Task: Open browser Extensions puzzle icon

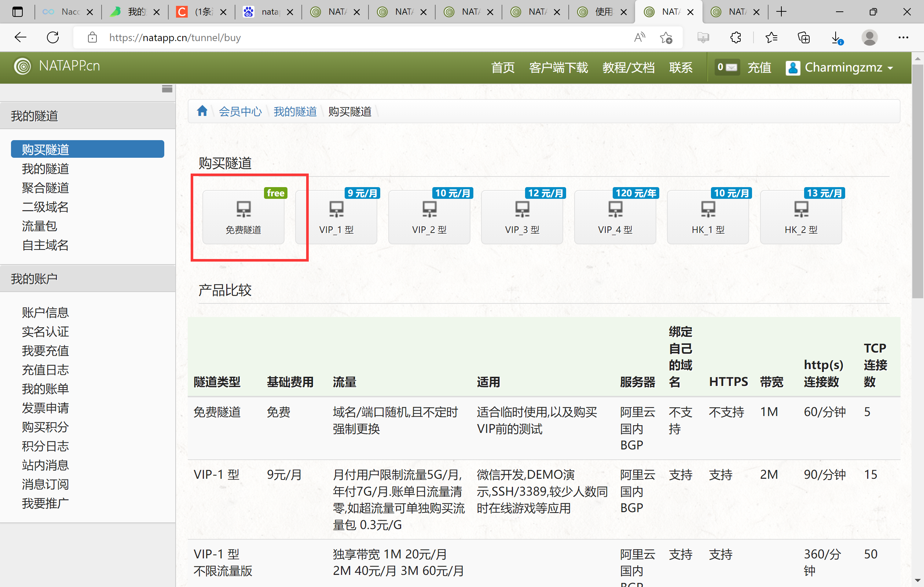Action: tap(735, 37)
